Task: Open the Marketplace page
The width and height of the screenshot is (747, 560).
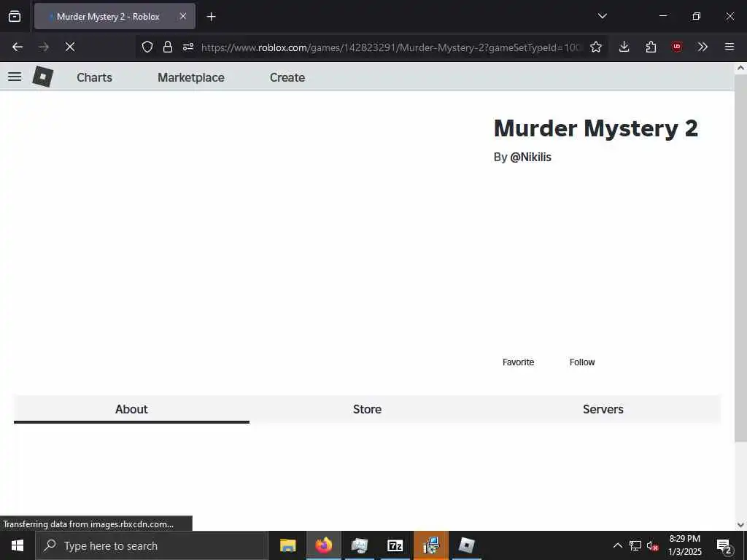Action: click(191, 77)
